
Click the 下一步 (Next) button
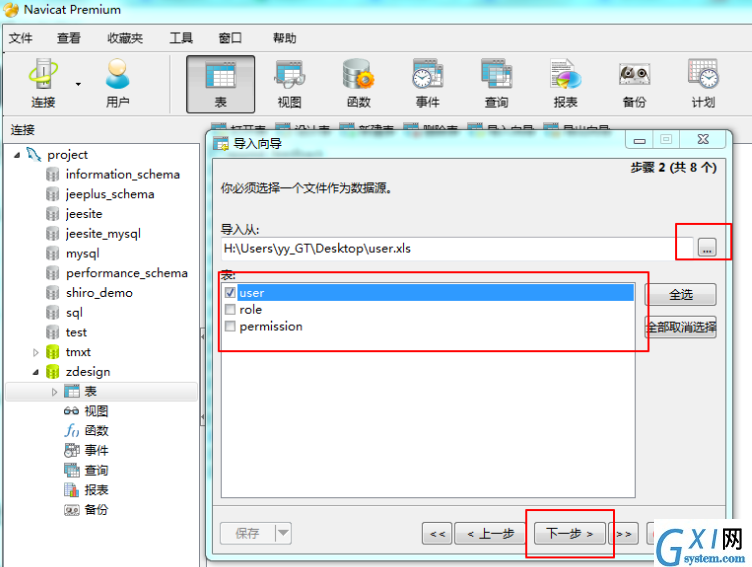click(570, 533)
